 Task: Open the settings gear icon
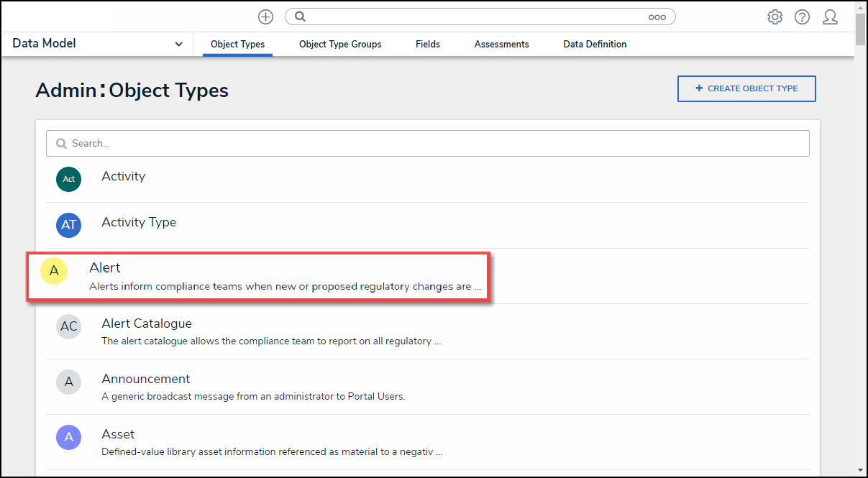click(775, 17)
